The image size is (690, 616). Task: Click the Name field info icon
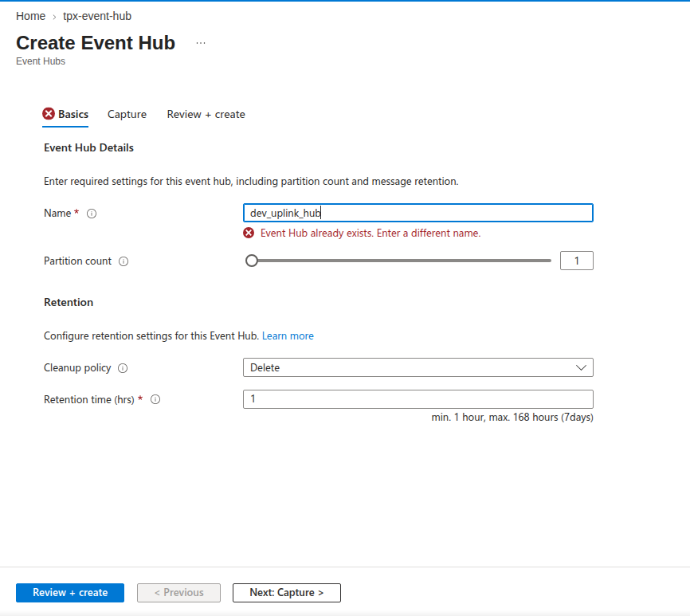pyautogui.click(x=92, y=214)
